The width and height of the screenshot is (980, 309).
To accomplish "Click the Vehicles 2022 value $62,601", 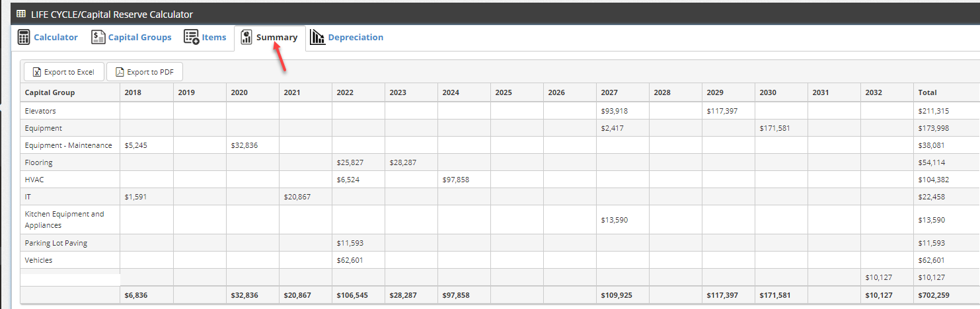I will 350,260.
